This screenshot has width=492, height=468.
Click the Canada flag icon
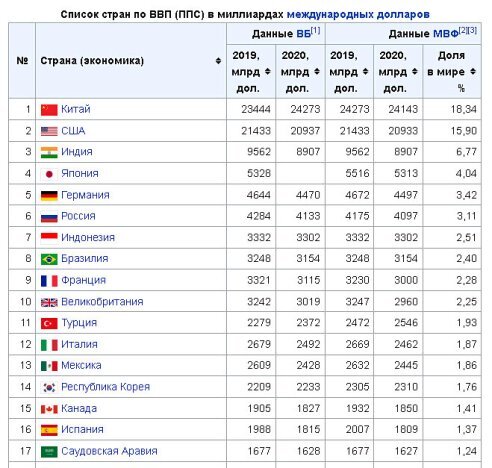49,409
